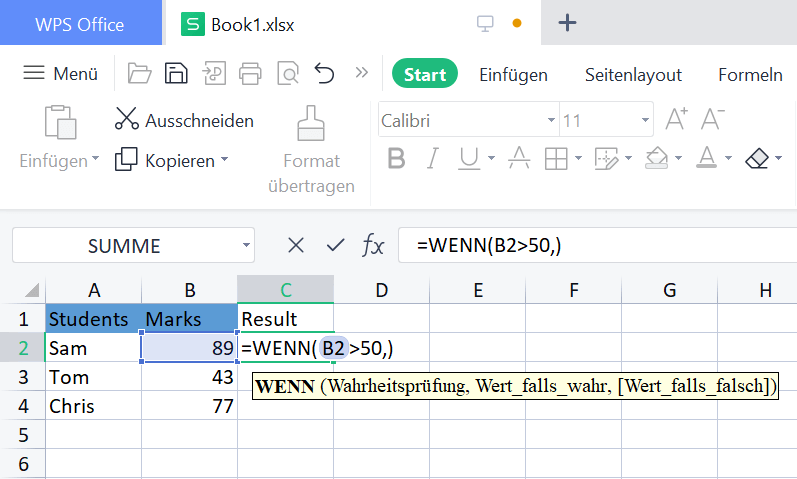Click the SUMME name box

coord(125,246)
